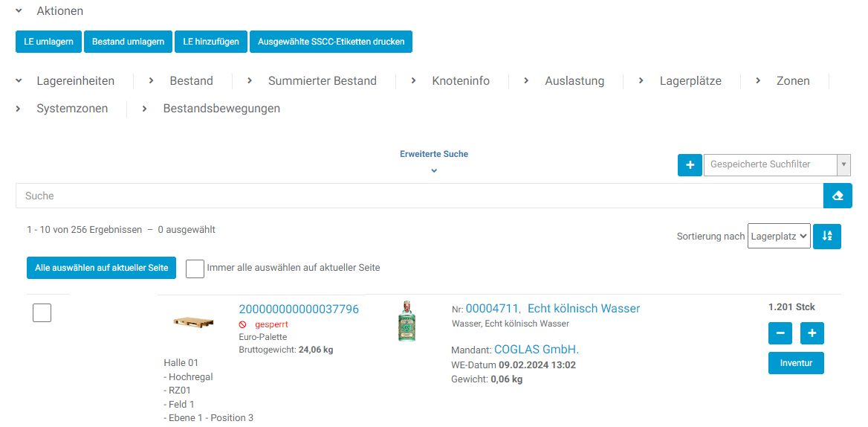
Task: Click the eraser icon to clear search
Action: (x=838, y=196)
